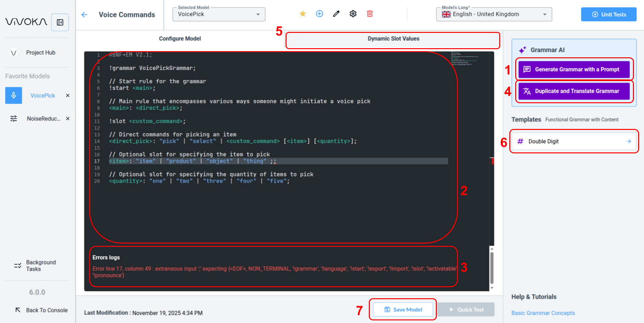The height and width of the screenshot is (323, 644).
Task: Click the error log vertical scrollbar
Action: pos(492,268)
